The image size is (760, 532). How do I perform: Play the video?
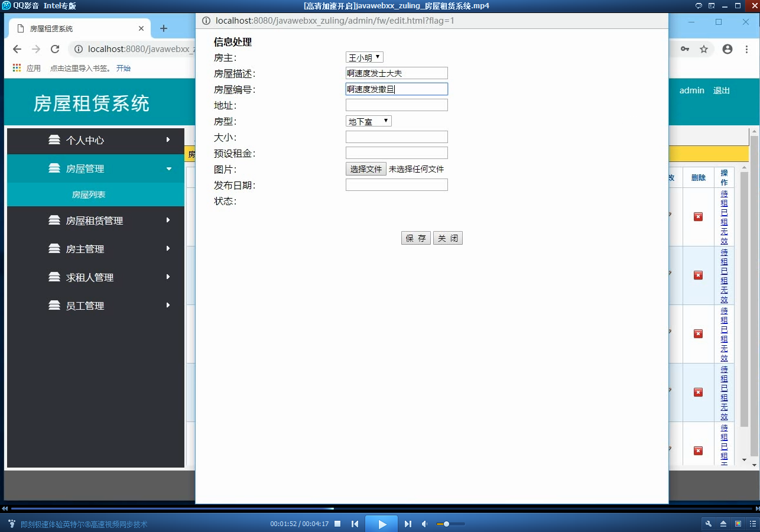(382, 524)
